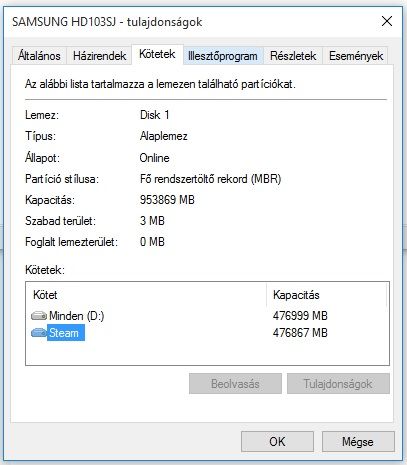
Task: Click the Kötetek: list label
Action: click(x=45, y=270)
